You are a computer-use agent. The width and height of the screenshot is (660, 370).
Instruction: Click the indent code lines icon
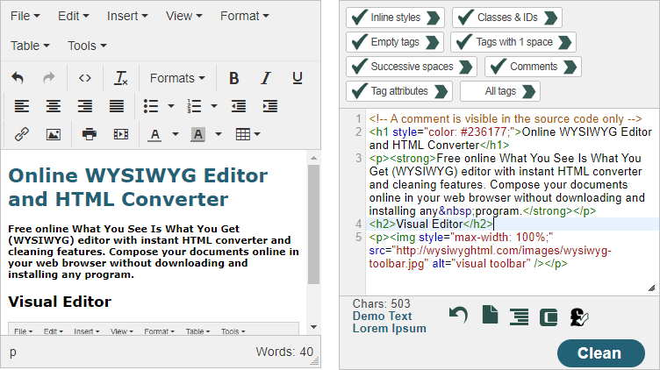click(x=519, y=317)
